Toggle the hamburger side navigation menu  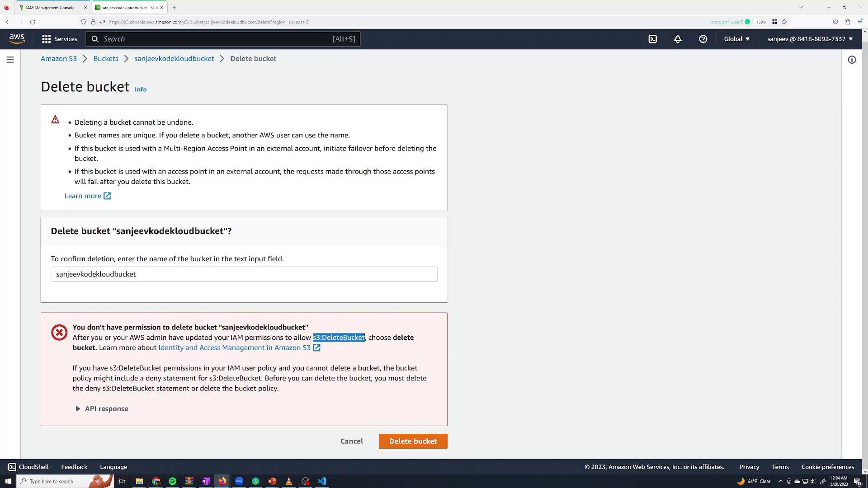(x=10, y=60)
